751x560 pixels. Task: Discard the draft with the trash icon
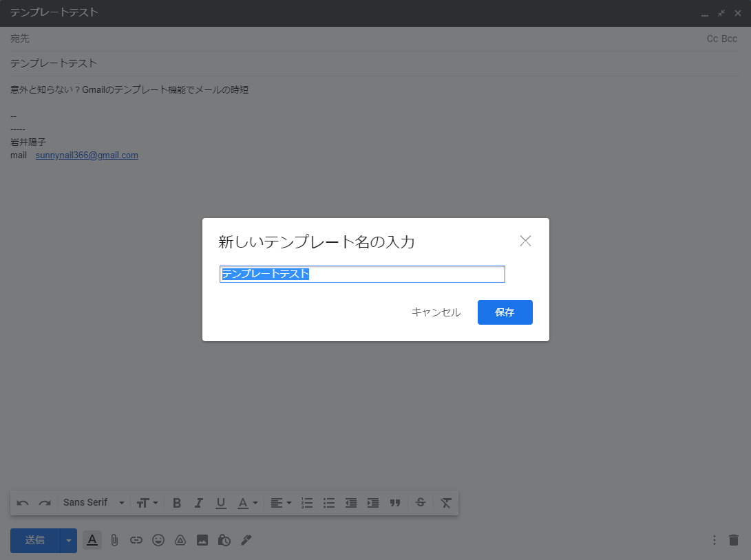tap(734, 540)
